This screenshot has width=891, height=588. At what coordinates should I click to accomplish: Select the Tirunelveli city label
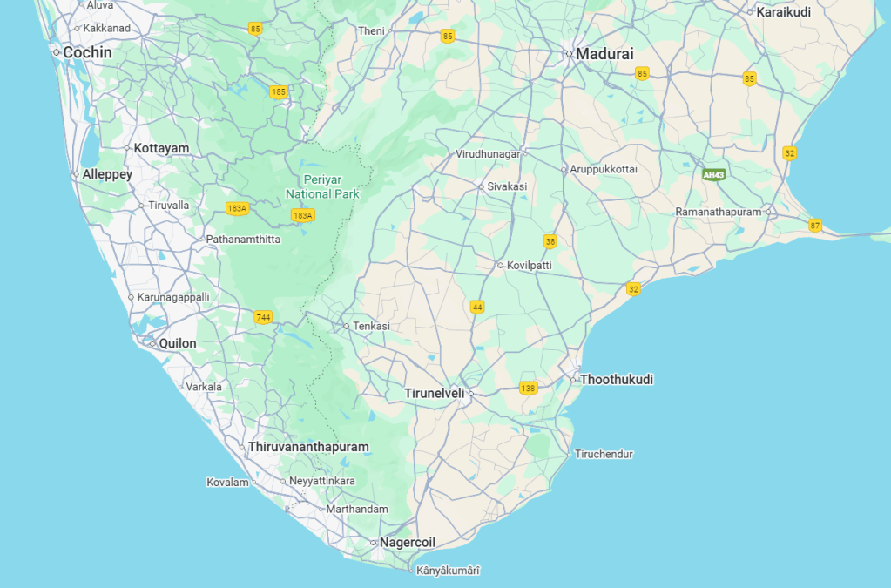point(435,394)
